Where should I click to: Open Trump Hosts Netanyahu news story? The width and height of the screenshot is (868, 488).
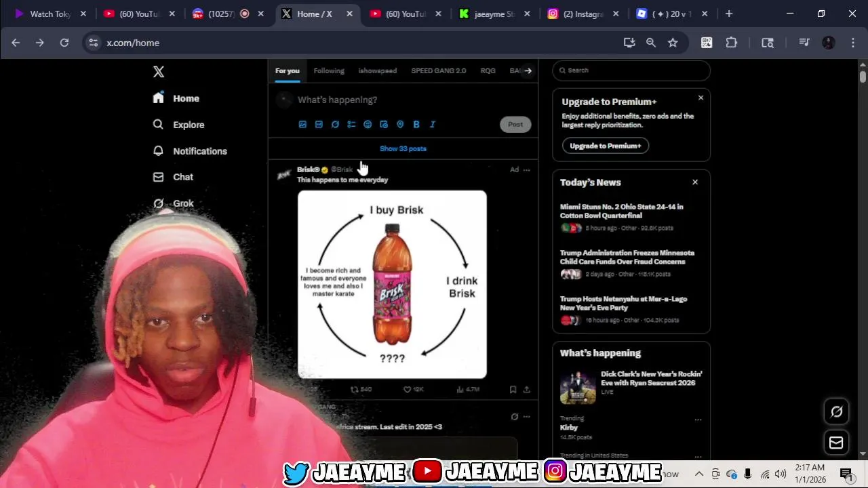tap(631, 309)
